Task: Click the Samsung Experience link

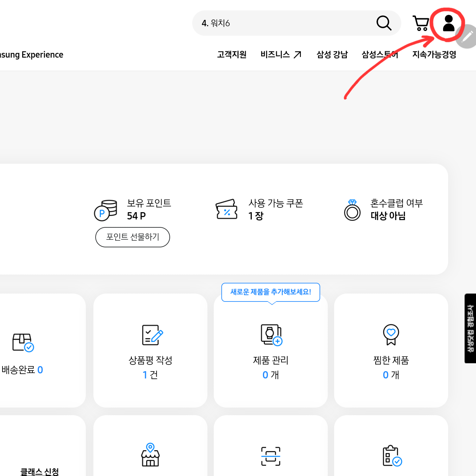Action: pyautogui.click(x=31, y=54)
